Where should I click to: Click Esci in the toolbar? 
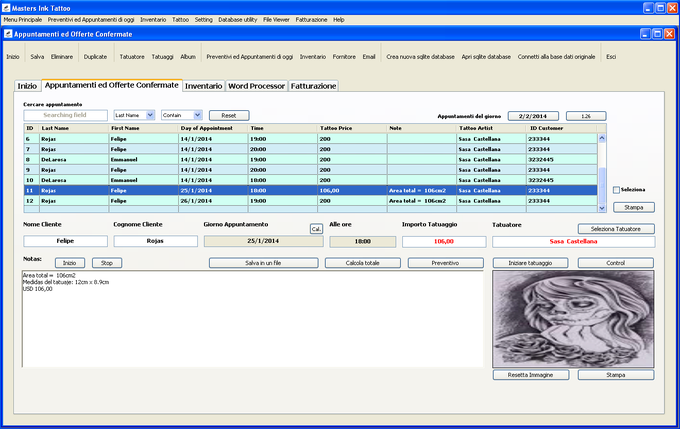pyautogui.click(x=611, y=57)
